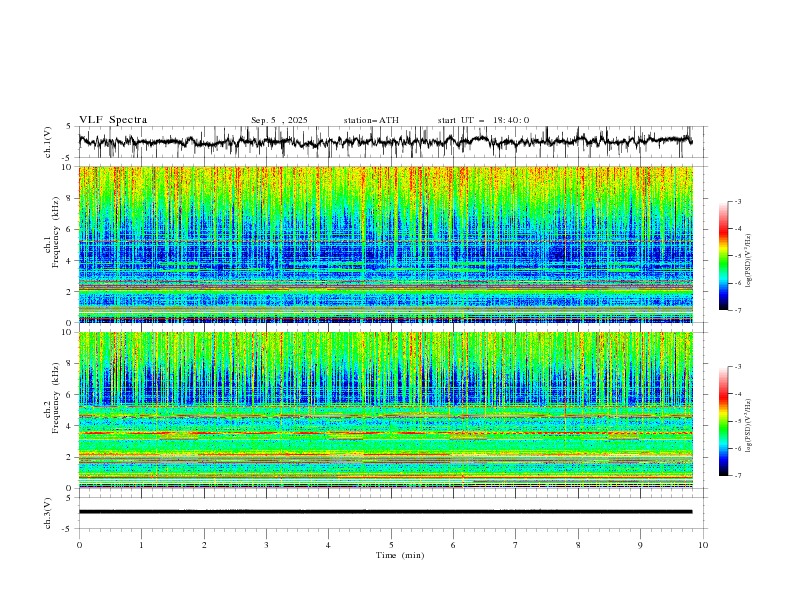Click the "-3" tick on the upper colorbar

738,201
